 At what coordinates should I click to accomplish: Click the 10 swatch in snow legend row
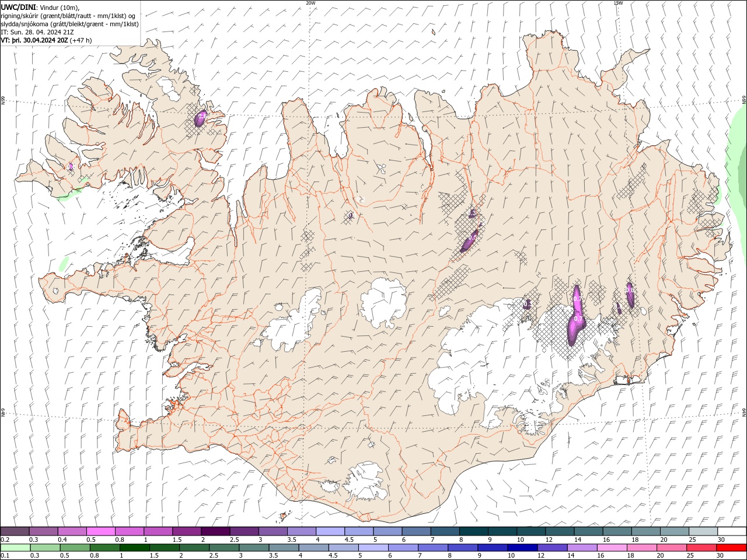530,531
